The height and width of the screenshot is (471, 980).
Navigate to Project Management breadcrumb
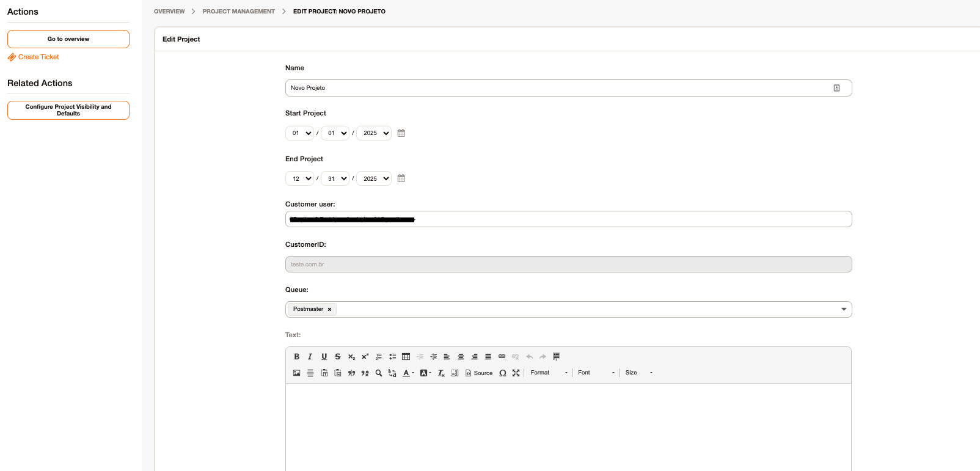[x=239, y=12]
